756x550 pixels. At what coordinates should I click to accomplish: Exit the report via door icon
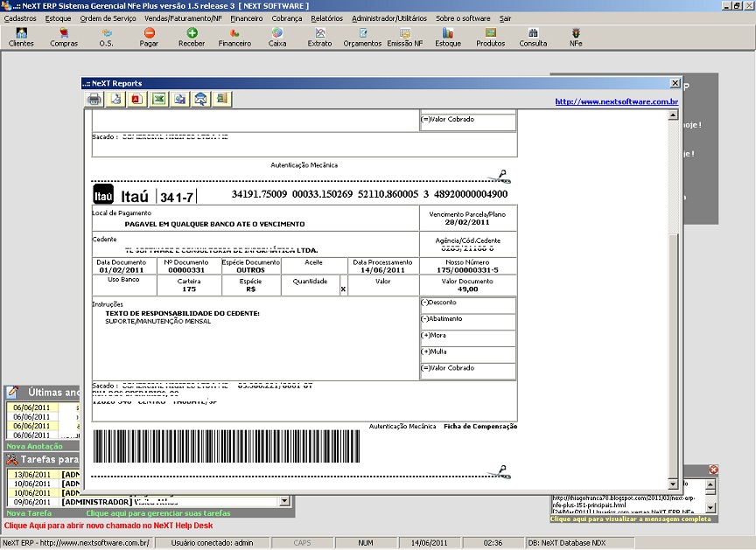[x=222, y=99]
